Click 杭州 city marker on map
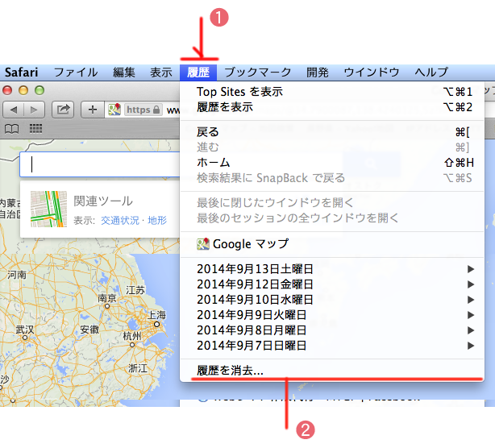The image size is (495, 448). (x=132, y=345)
